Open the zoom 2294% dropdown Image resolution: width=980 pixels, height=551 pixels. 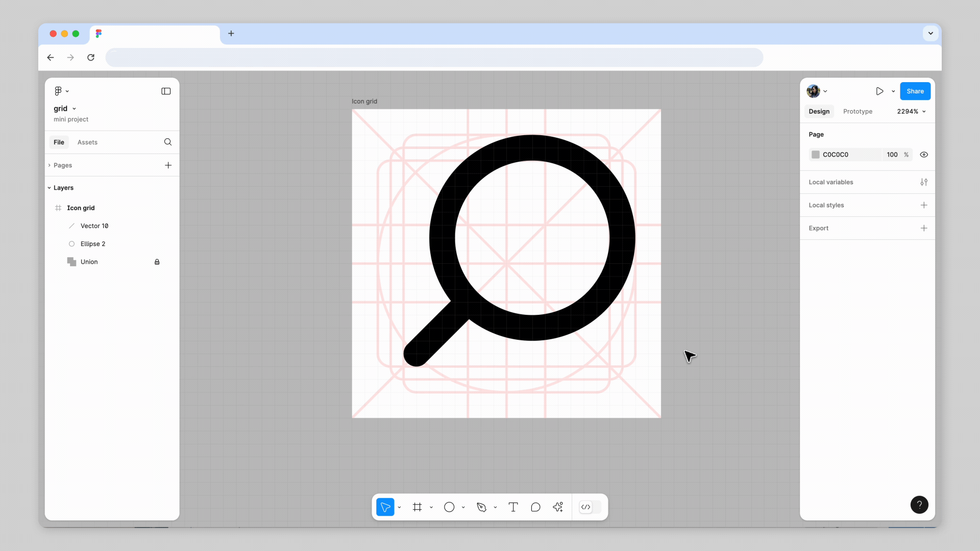912,111
